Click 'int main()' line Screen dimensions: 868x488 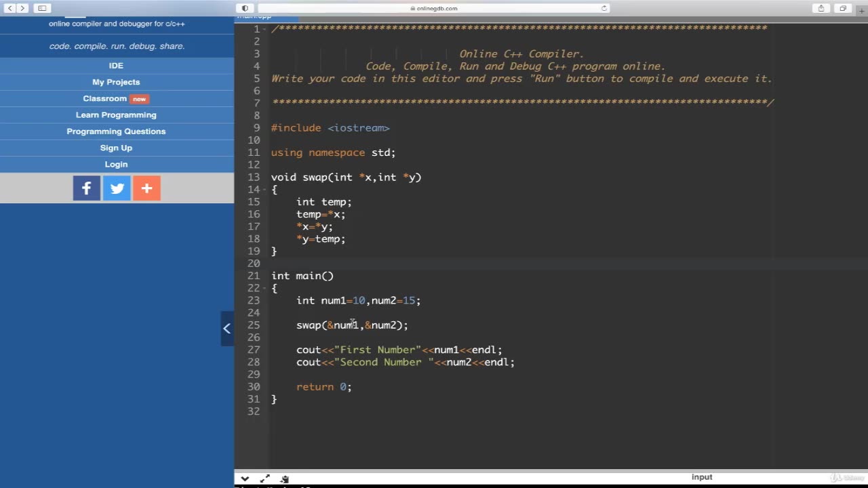tap(302, 276)
